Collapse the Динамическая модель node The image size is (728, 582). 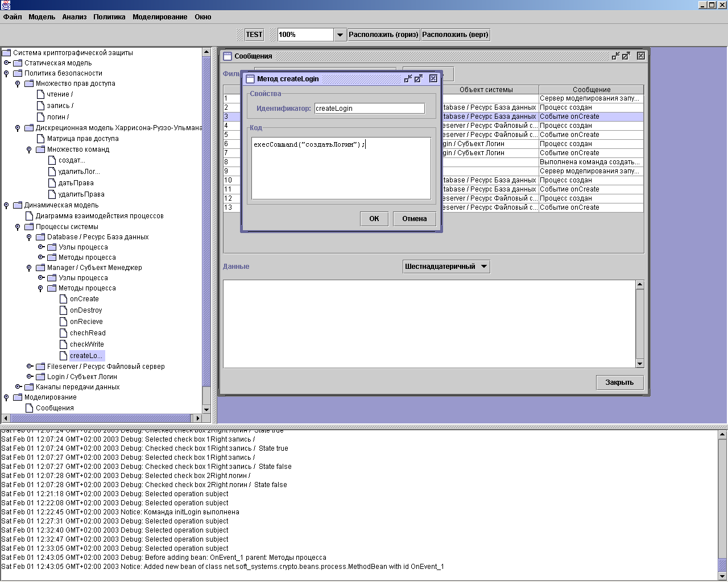pyautogui.click(x=6, y=205)
